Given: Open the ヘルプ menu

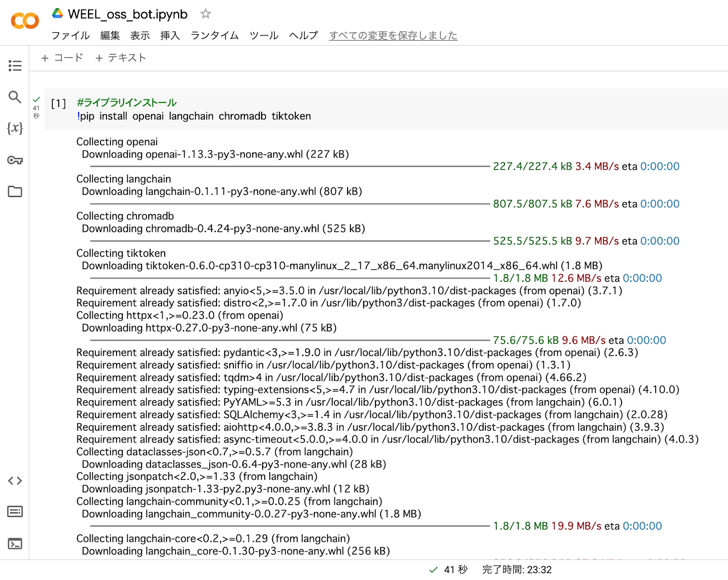Looking at the screenshot, I should pos(303,36).
